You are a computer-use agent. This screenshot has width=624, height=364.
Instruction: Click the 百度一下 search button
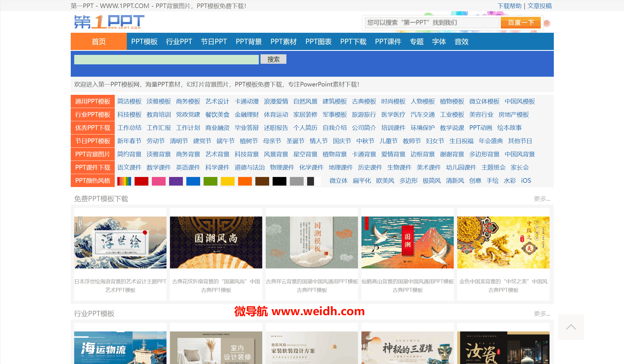click(x=520, y=23)
